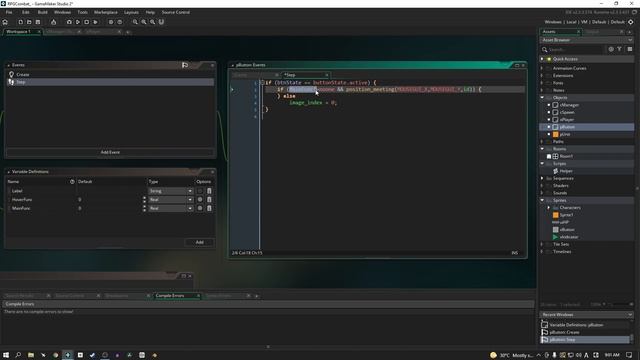Select the Create event in Events list
The image size is (640, 360).
(110, 75)
